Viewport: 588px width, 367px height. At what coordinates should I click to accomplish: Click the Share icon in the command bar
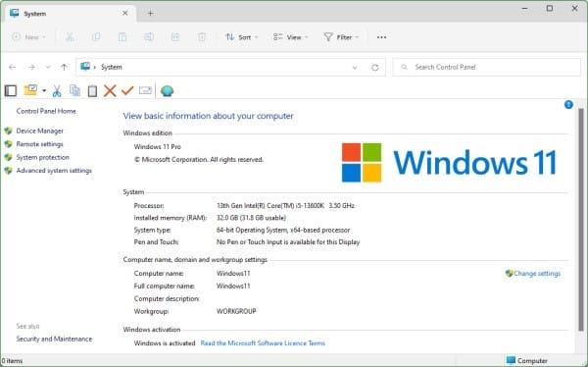[x=175, y=37]
